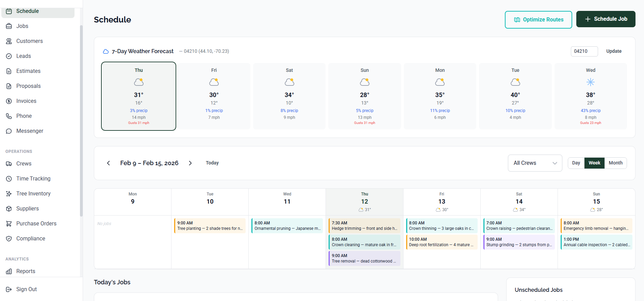Screen dimensions: 644x301
Task: Click Update next to zip code field
Action: coord(614,51)
